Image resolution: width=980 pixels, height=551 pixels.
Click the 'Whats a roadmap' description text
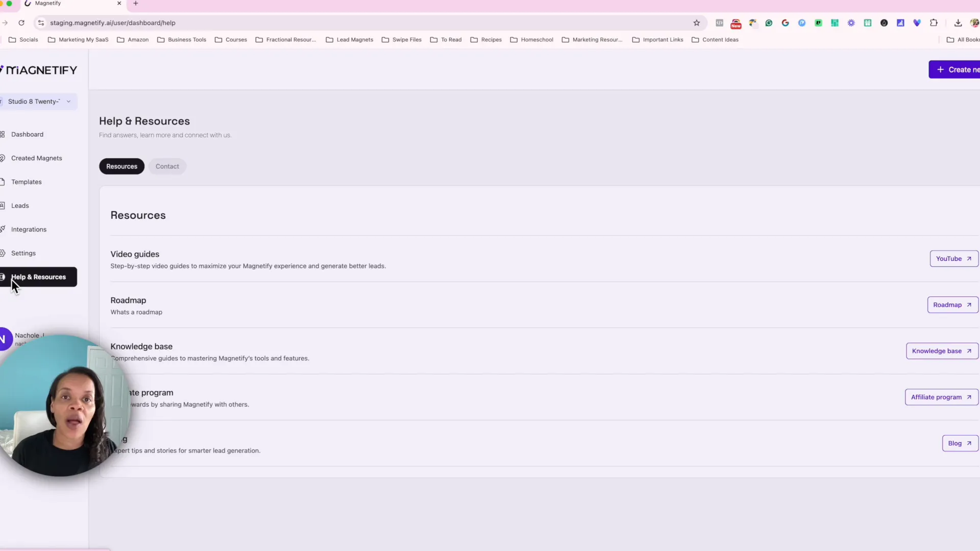(136, 312)
